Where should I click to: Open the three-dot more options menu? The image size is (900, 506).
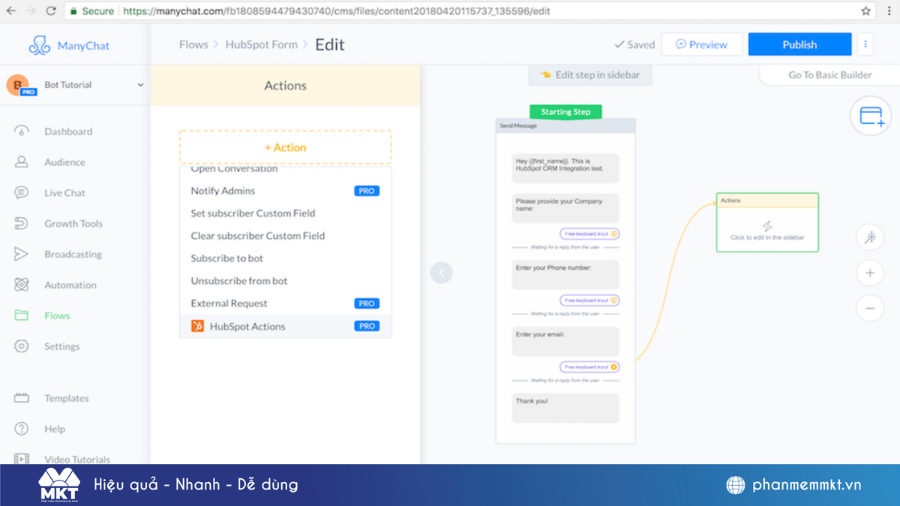[x=866, y=44]
